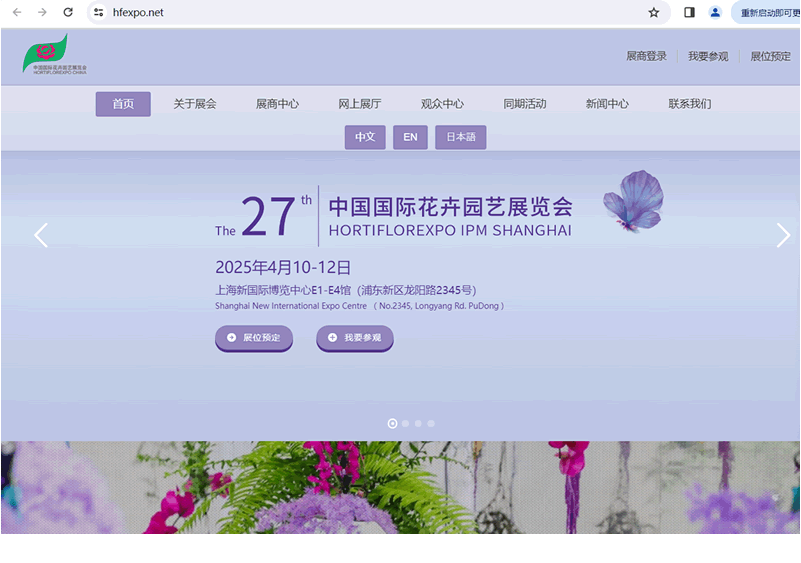Select the third carousel dot
This screenshot has height=563, width=801.
tap(418, 424)
